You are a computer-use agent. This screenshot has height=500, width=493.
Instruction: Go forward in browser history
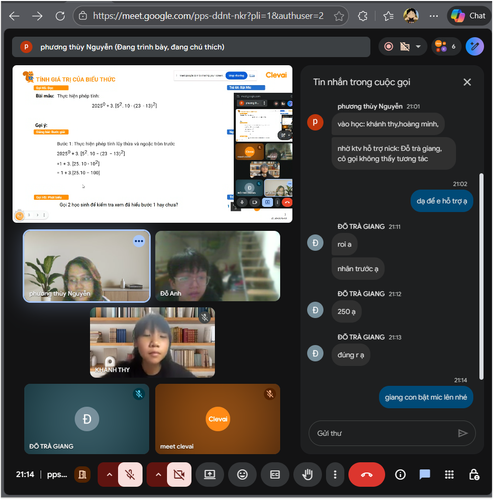37,16
